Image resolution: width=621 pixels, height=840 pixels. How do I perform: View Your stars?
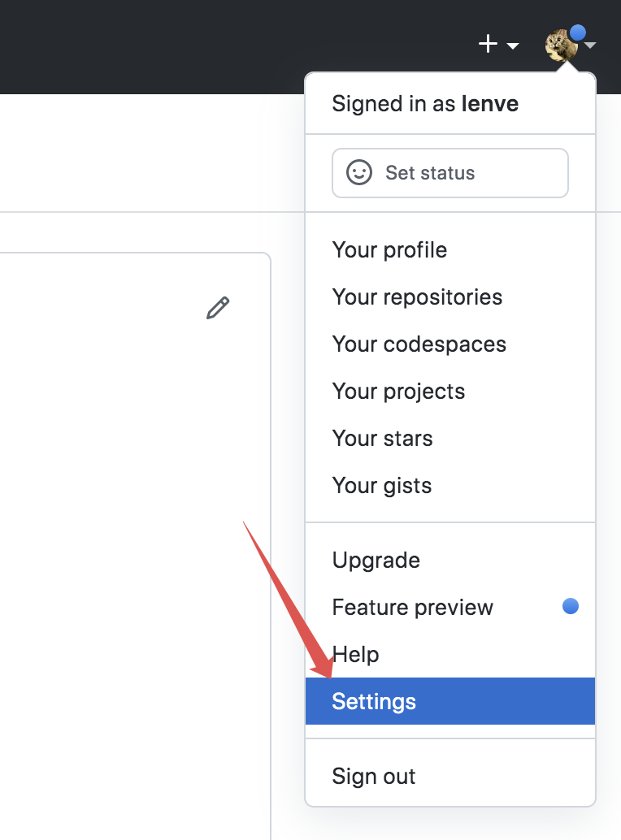[x=382, y=439]
